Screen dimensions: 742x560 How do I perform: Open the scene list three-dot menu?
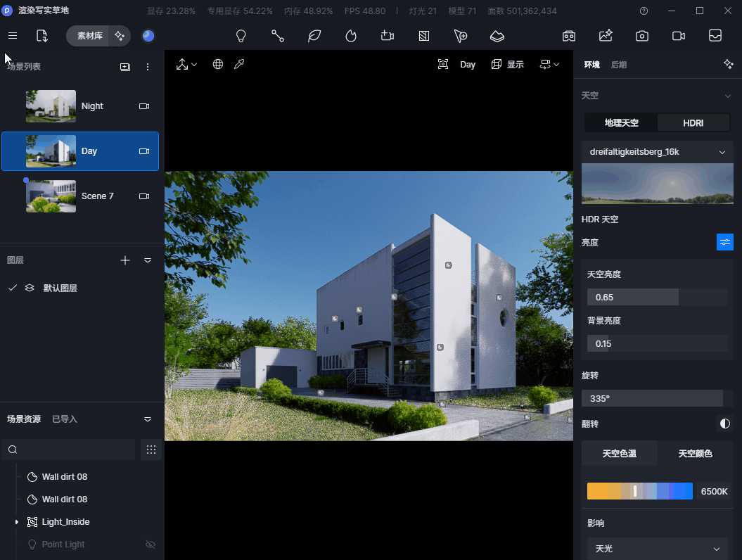pyautogui.click(x=148, y=67)
